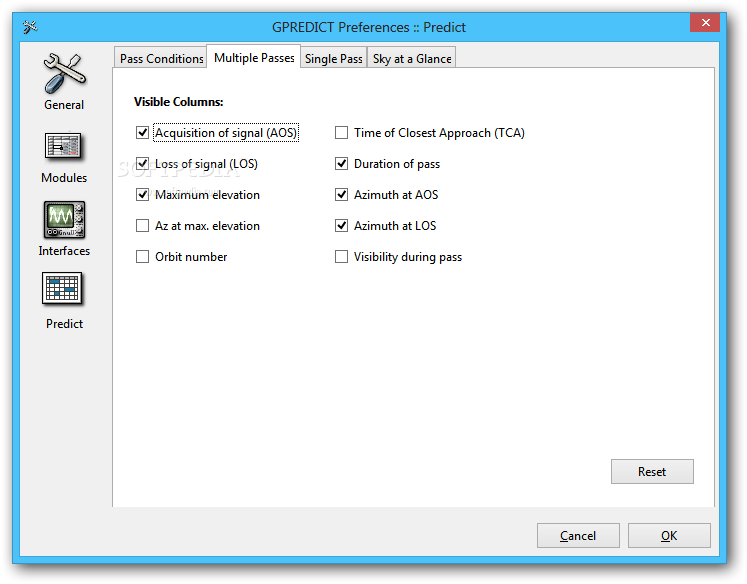Open the General preferences section
747x584 pixels.
pos(64,81)
